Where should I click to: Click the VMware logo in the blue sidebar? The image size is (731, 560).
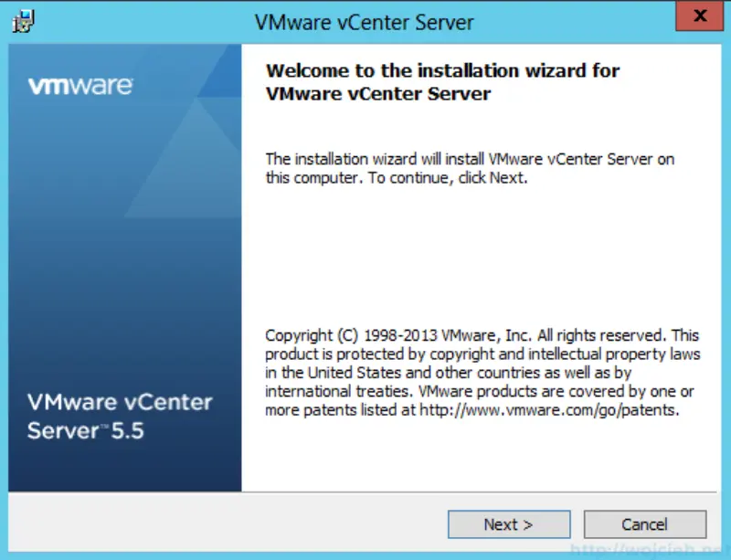(x=78, y=83)
